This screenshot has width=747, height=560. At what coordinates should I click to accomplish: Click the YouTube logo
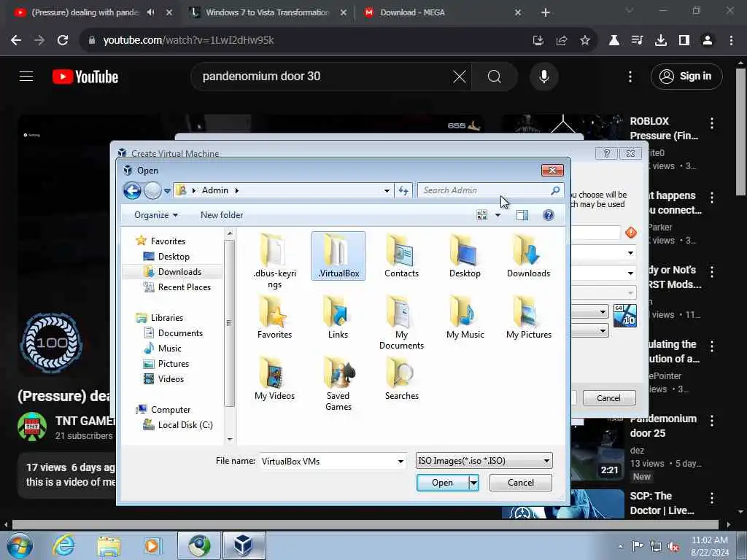point(85,77)
